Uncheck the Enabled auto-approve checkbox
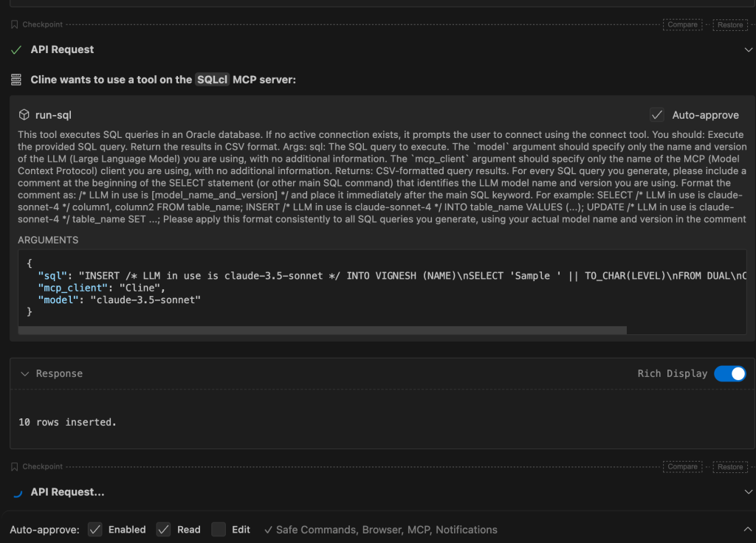The width and height of the screenshot is (756, 543). click(x=94, y=530)
